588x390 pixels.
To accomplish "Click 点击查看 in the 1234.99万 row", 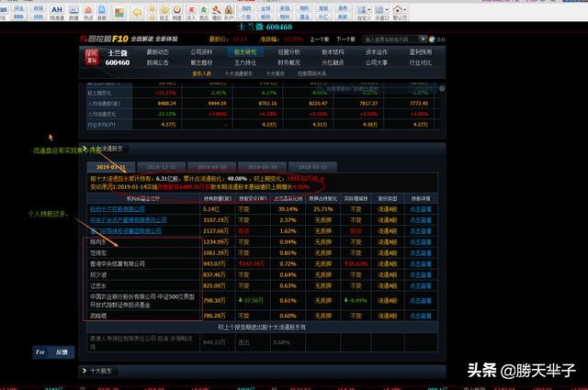I will (x=421, y=242).
